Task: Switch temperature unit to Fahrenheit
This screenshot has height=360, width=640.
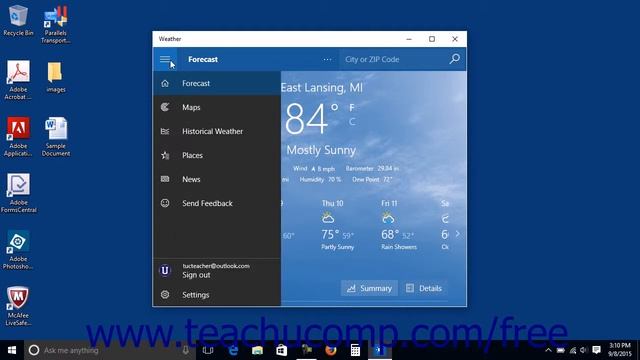Action: pyautogui.click(x=352, y=108)
